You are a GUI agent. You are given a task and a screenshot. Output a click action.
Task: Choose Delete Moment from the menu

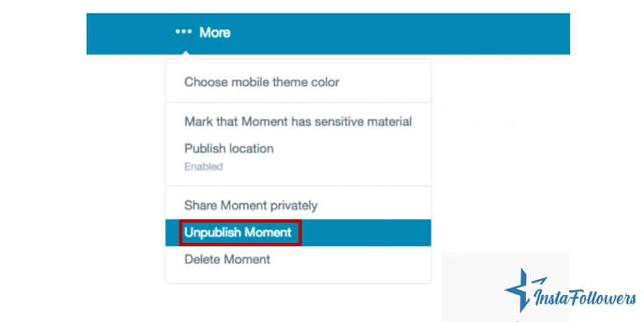point(227,259)
